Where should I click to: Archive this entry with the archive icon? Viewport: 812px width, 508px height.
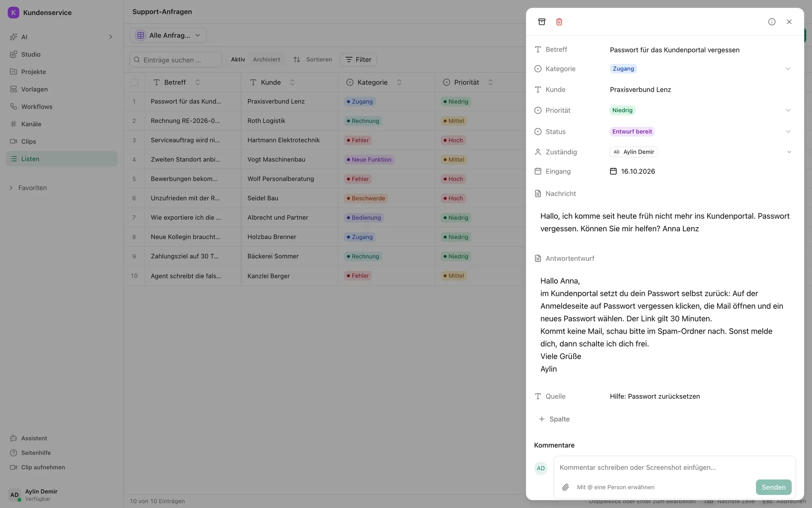[542, 22]
